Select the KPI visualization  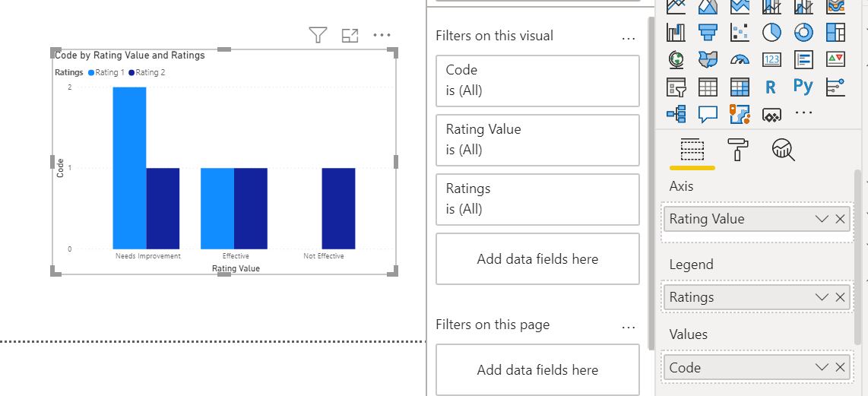click(x=835, y=59)
